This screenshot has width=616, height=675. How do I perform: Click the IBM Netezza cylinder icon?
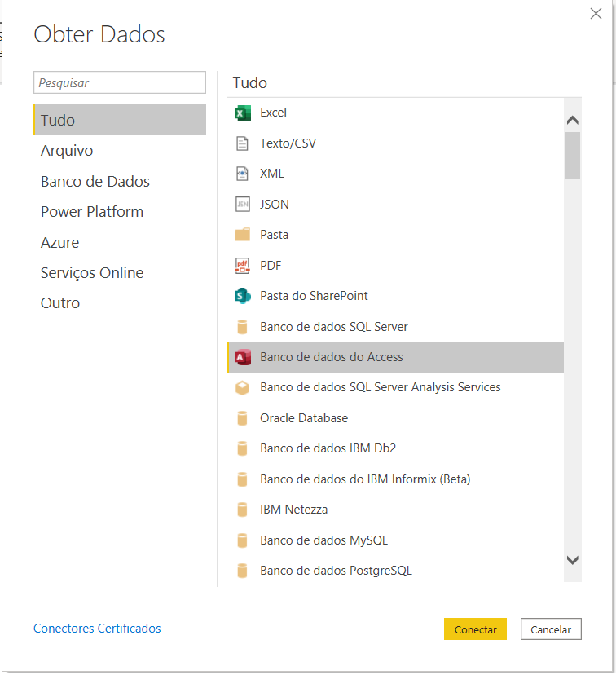[x=242, y=510]
